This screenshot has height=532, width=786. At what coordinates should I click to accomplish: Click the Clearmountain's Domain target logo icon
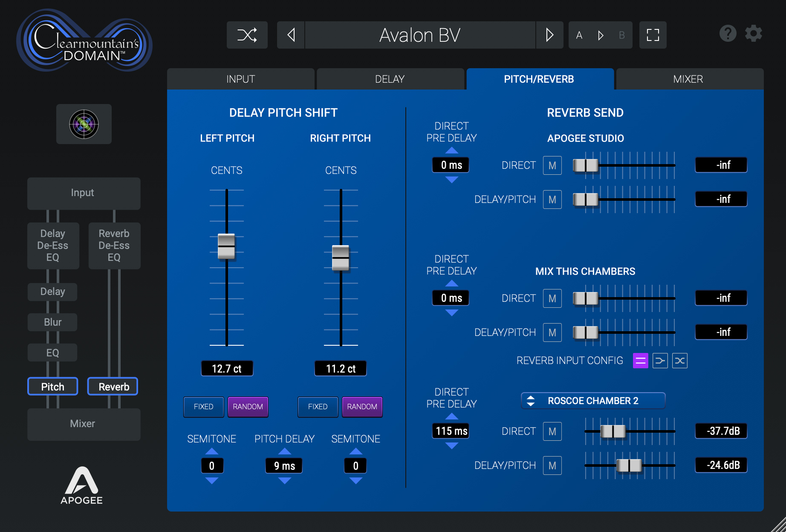pos(84,124)
